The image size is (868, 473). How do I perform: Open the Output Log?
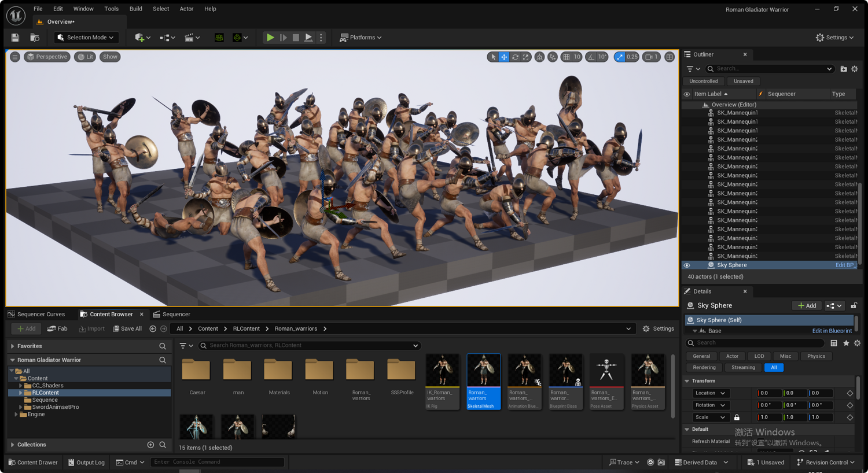[x=87, y=463]
